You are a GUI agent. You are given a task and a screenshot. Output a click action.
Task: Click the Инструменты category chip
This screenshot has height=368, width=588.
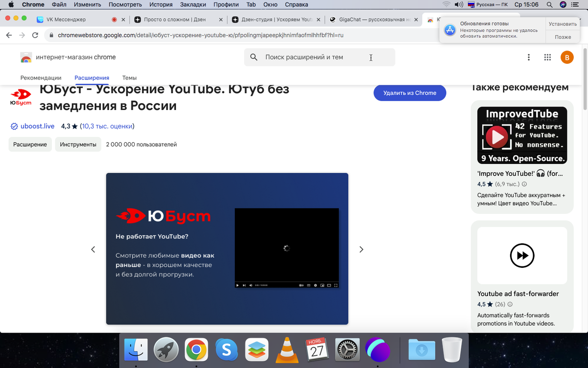(78, 144)
